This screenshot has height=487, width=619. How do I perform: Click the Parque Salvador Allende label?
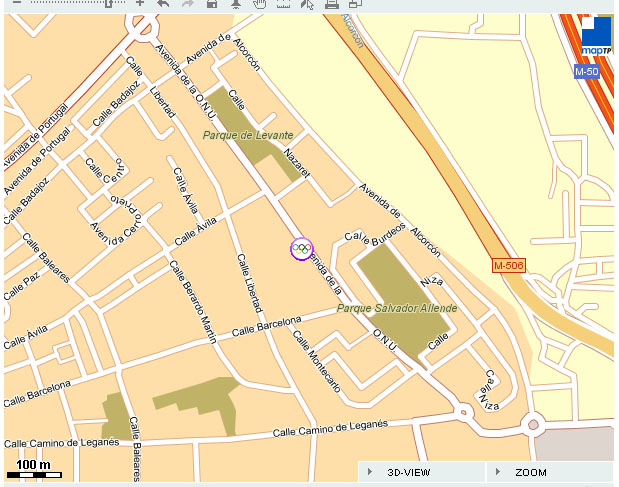[x=396, y=308]
